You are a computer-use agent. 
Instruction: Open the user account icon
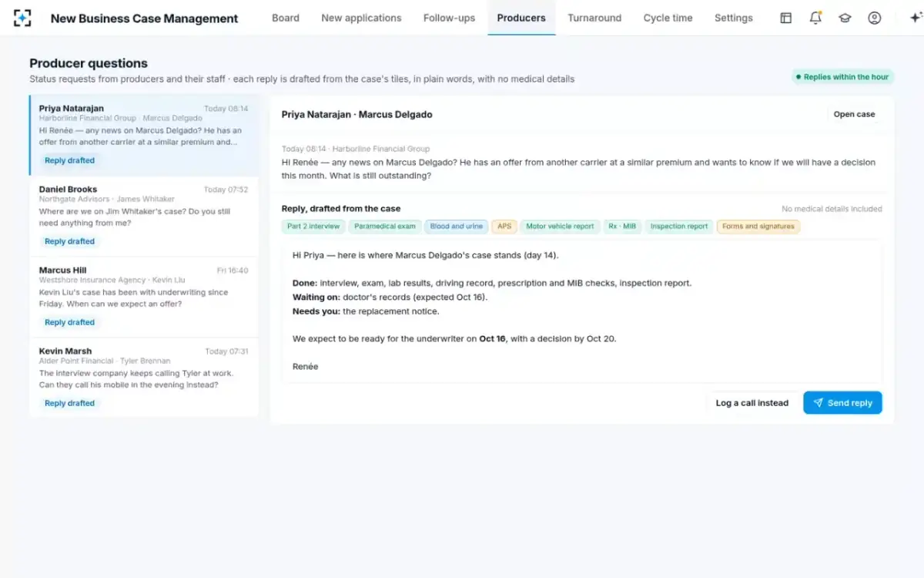click(874, 18)
